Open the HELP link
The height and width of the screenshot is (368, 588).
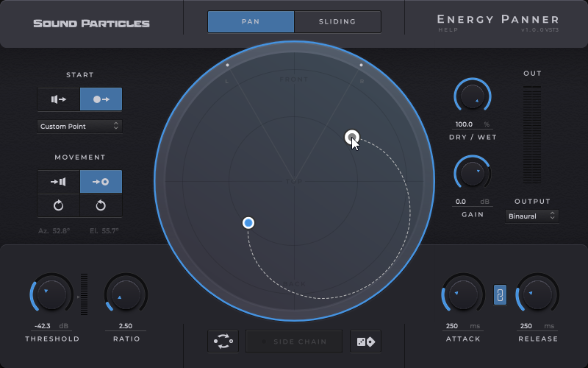[448, 29]
